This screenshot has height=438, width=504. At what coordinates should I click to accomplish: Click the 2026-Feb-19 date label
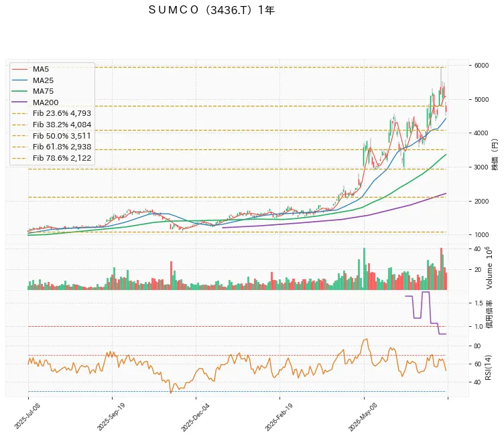pyautogui.click(x=279, y=417)
